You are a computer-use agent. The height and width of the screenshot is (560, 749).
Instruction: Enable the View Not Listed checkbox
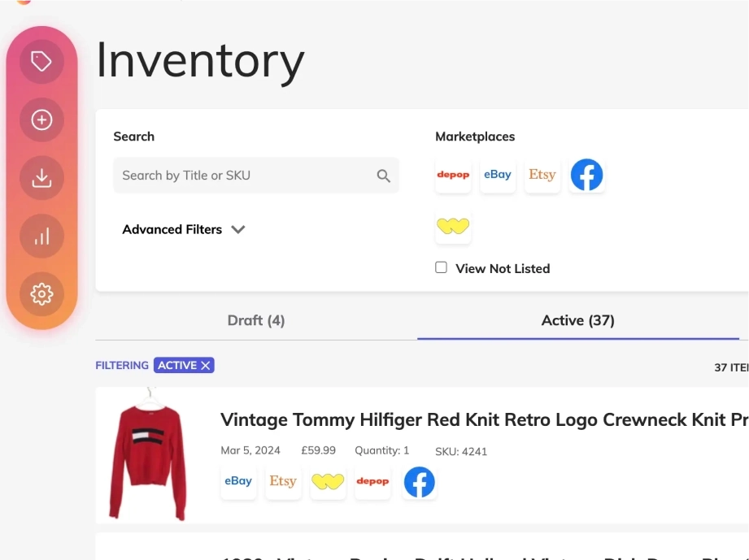(441, 267)
